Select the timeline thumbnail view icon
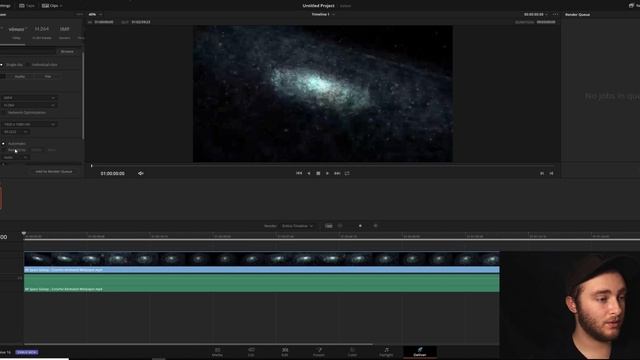 pos(329,226)
